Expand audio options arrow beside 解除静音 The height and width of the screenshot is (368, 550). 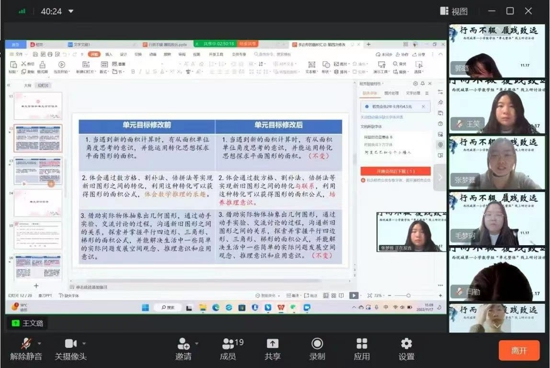[39, 343]
